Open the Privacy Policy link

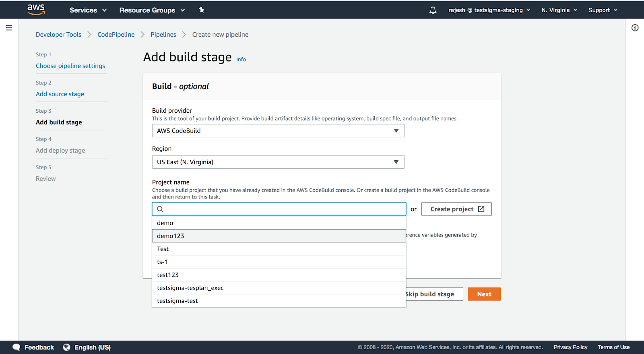point(570,347)
